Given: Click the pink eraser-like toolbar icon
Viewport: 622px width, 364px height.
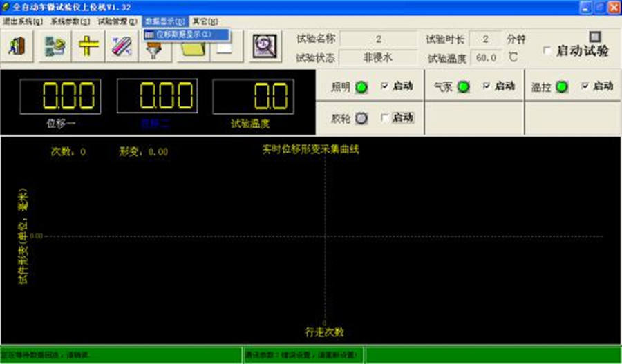Looking at the screenshot, I should (122, 46).
